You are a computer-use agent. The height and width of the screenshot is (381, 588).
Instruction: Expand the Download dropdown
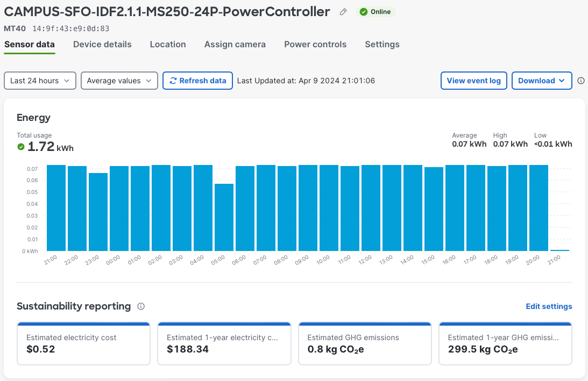542,80
